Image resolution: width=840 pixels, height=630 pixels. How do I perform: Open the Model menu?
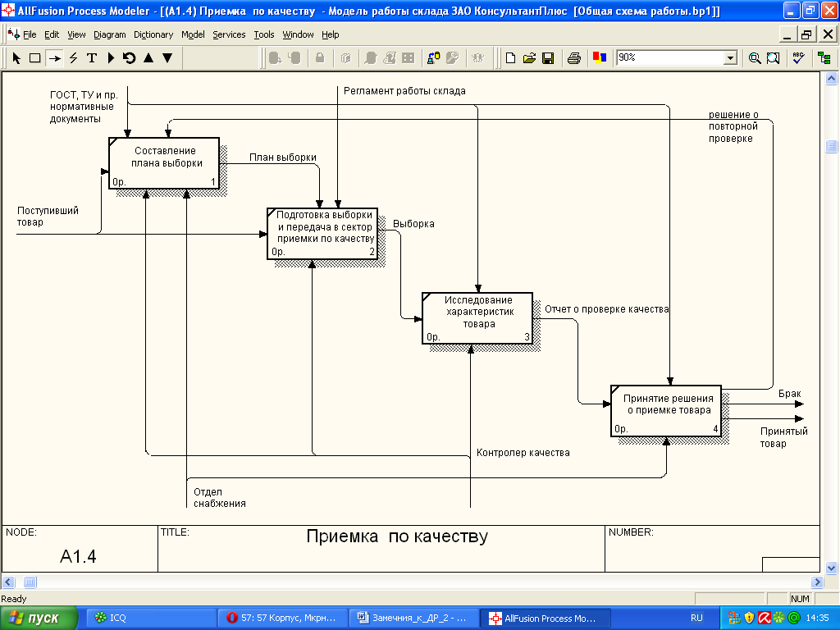[x=193, y=34]
